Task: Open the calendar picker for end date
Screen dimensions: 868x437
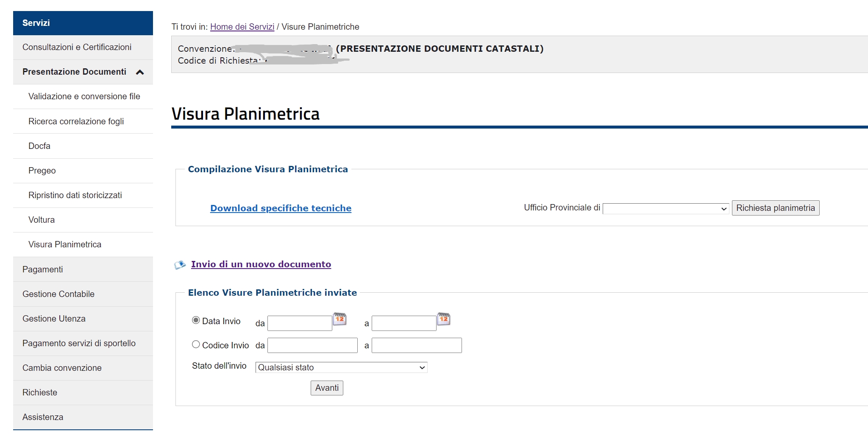Action: [443, 319]
